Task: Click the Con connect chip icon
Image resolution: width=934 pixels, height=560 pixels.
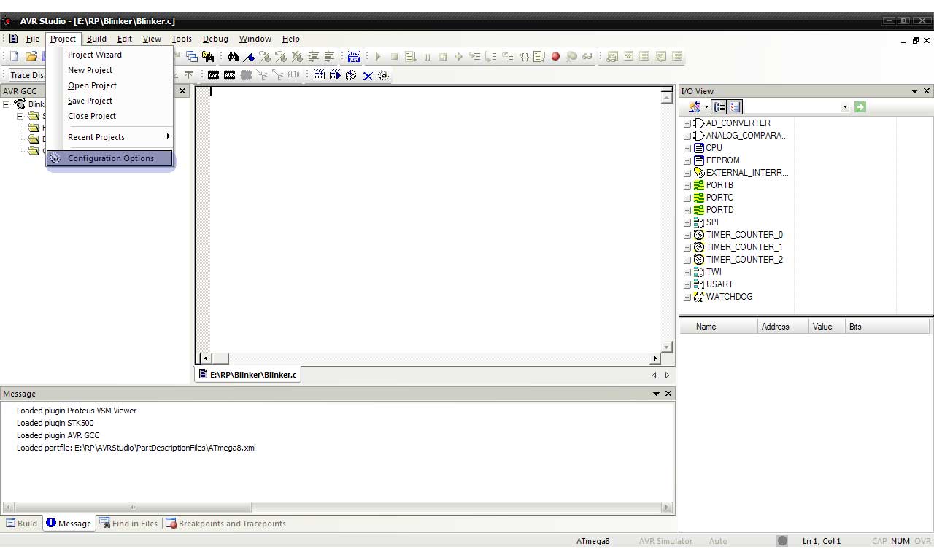Action: (213, 74)
